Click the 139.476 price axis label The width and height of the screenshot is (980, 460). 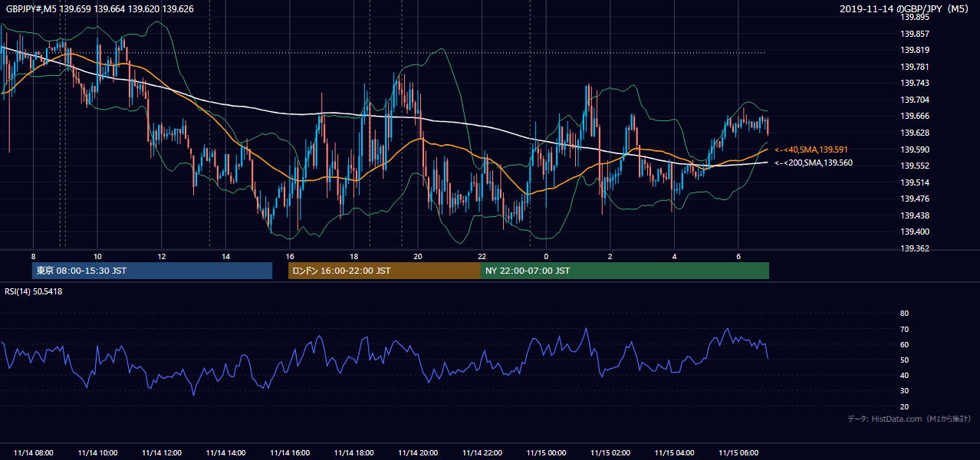(915, 199)
